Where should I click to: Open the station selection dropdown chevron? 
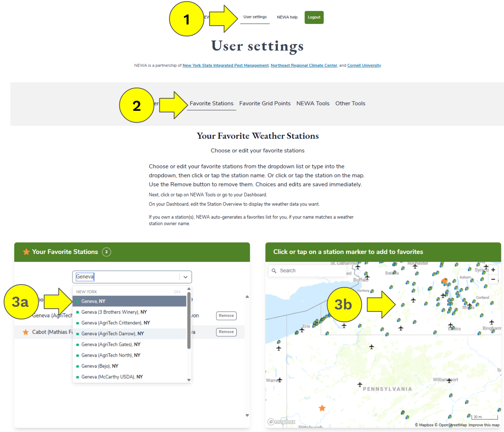185,277
